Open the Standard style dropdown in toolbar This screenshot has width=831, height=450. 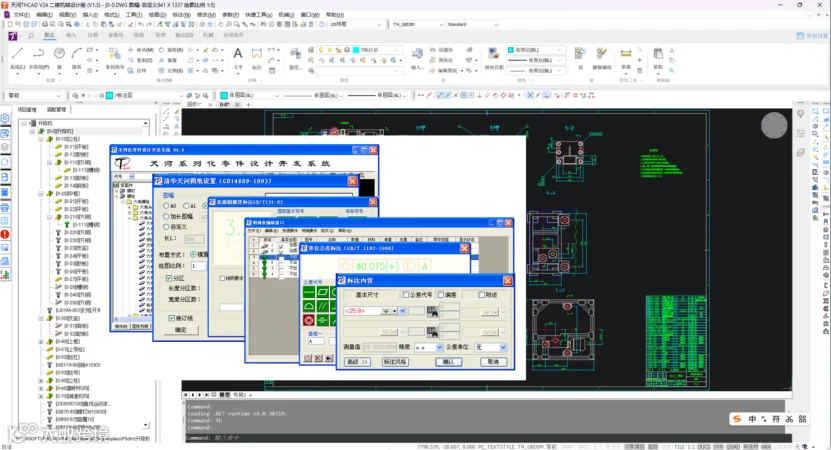pos(472,24)
